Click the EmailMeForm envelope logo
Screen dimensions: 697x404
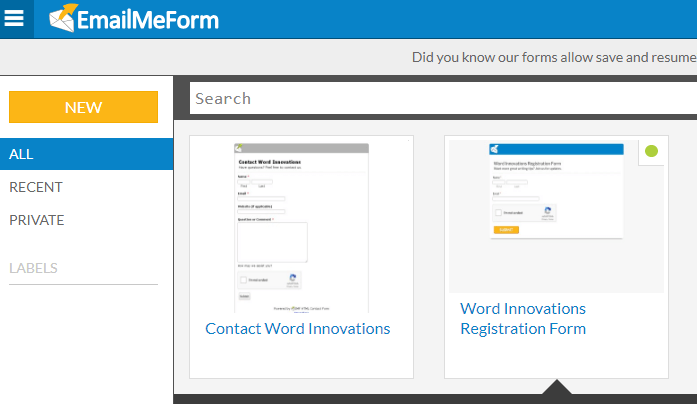64,18
